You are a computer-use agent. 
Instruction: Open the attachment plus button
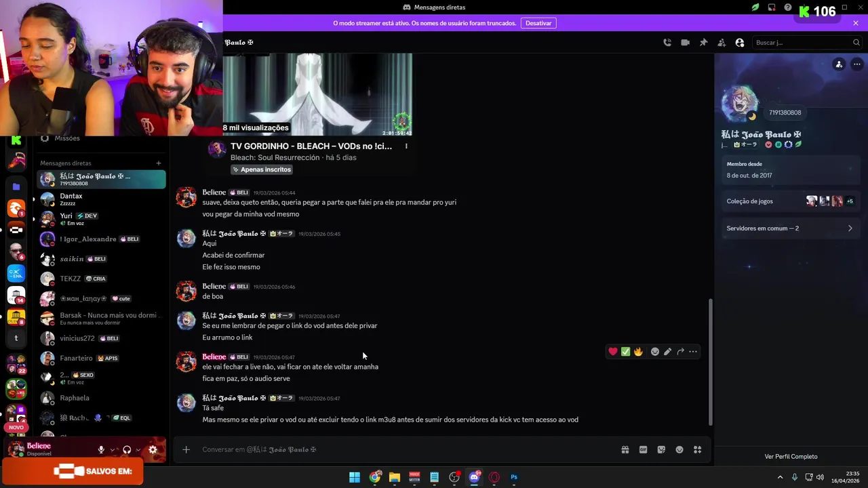tap(186, 449)
